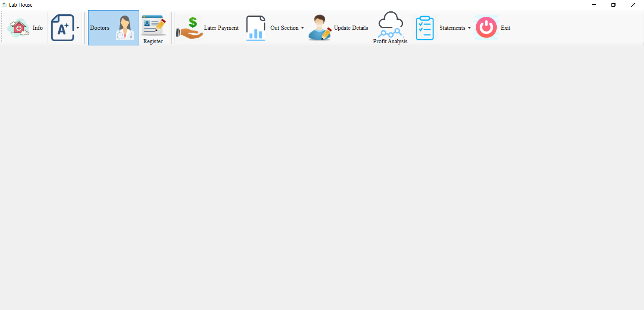The height and width of the screenshot is (310, 644).
Task: Minimize the Lab House window
Action: 594,5
